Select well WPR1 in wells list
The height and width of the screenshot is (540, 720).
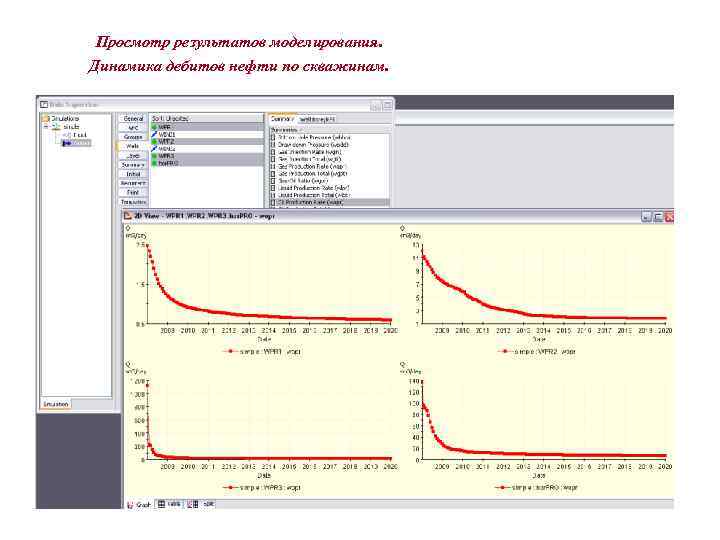click(x=208, y=127)
